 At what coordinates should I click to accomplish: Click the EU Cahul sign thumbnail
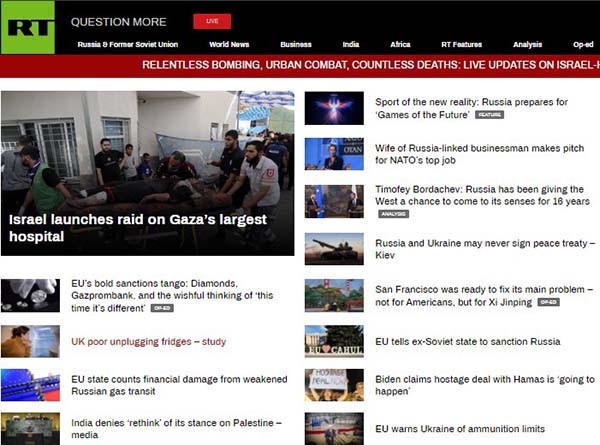[x=334, y=341]
